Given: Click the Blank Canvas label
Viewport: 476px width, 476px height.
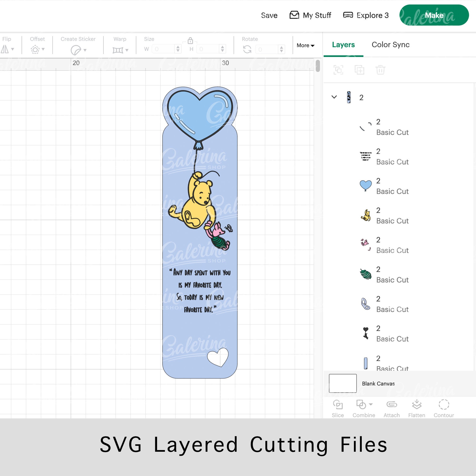Looking at the screenshot, I should 378,384.
